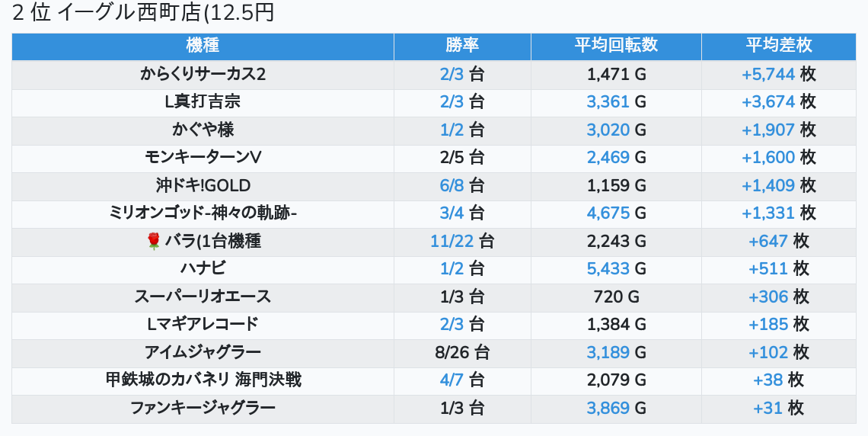Sort by the 勝率 column header
The image size is (868, 436).
click(x=462, y=46)
